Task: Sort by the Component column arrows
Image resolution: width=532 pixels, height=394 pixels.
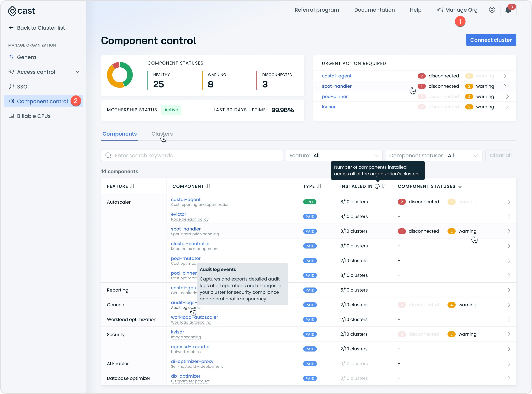Action: coord(208,186)
